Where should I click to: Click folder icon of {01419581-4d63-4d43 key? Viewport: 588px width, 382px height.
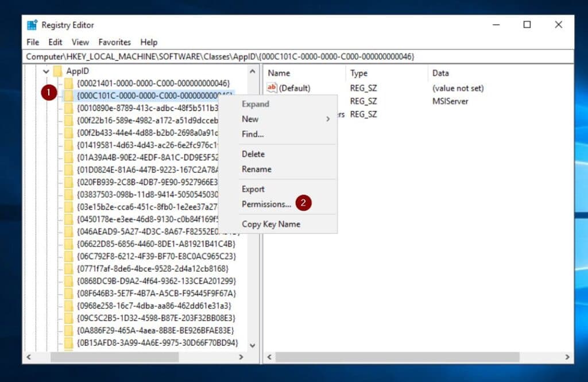pyautogui.click(x=69, y=145)
